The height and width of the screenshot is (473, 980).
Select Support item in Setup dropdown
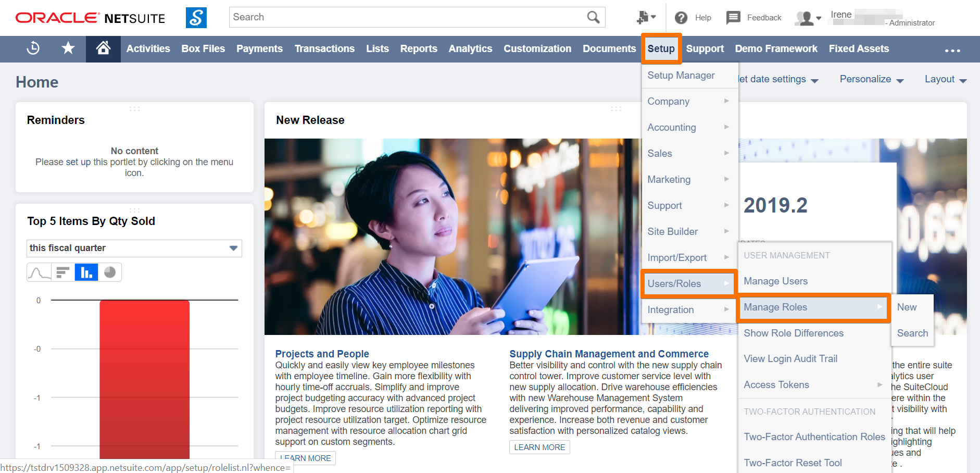690,206
